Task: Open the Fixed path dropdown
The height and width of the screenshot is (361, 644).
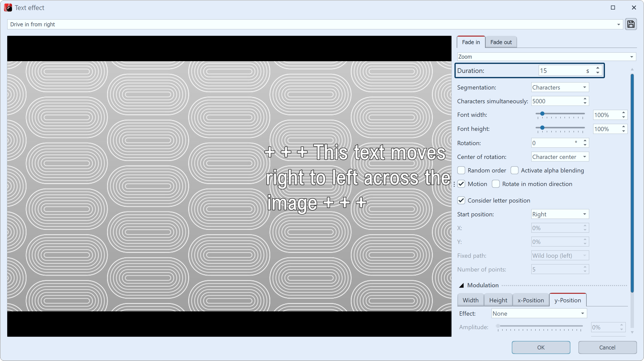Action: [560, 255]
